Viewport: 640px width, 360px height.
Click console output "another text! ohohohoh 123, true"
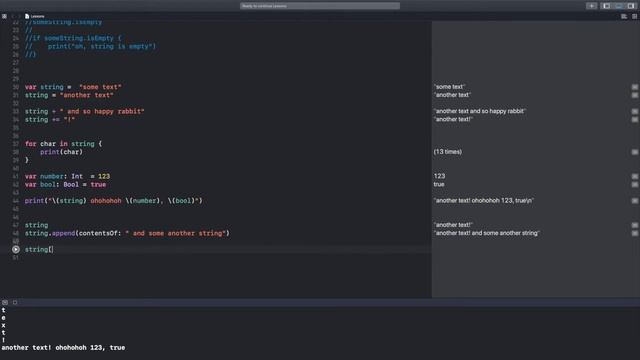pyautogui.click(x=63, y=348)
